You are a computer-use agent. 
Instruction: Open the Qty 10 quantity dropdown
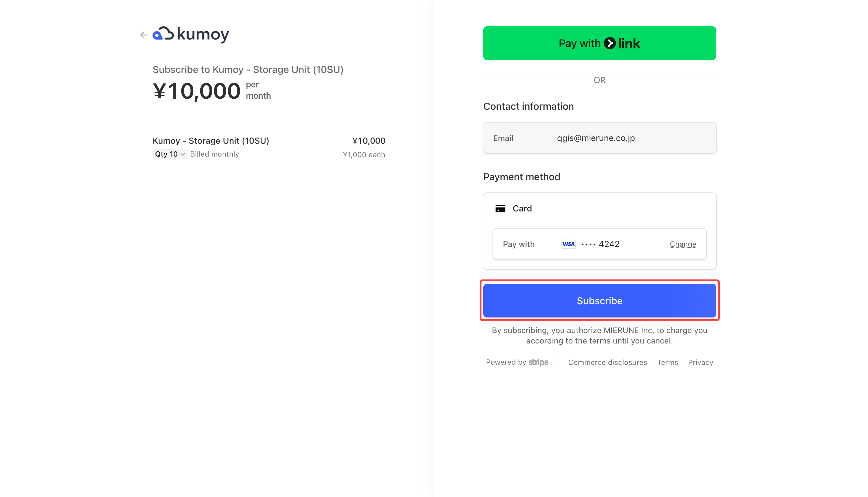[170, 154]
